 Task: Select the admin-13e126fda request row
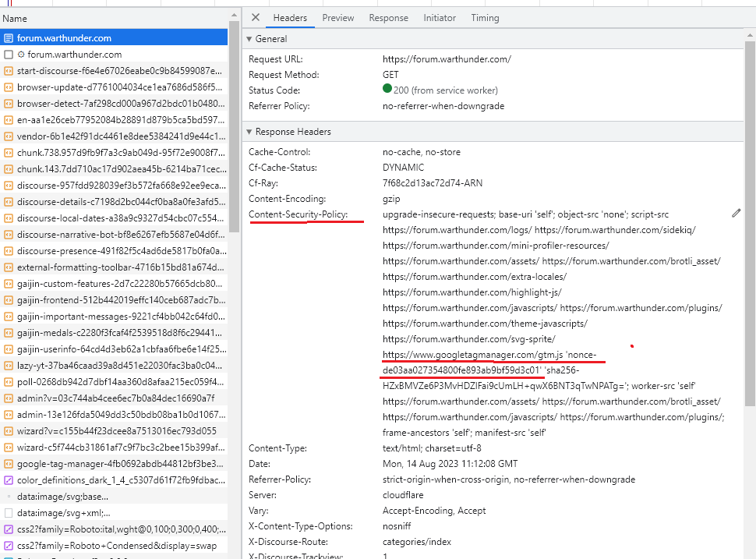(114, 415)
